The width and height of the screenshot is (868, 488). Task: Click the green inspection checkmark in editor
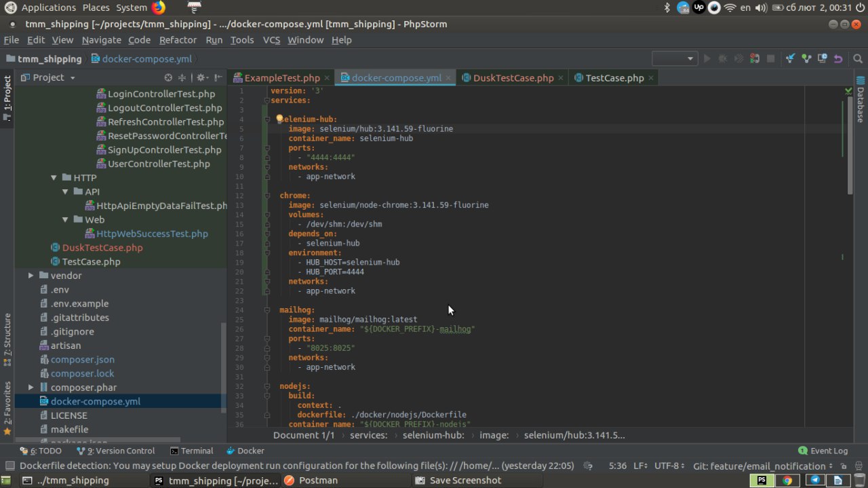848,90
